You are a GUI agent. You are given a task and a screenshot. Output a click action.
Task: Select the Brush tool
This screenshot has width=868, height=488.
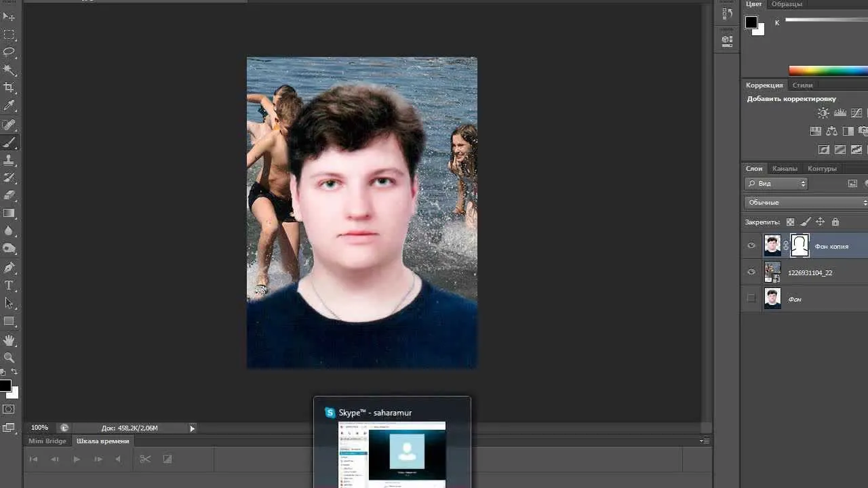[9, 142]
